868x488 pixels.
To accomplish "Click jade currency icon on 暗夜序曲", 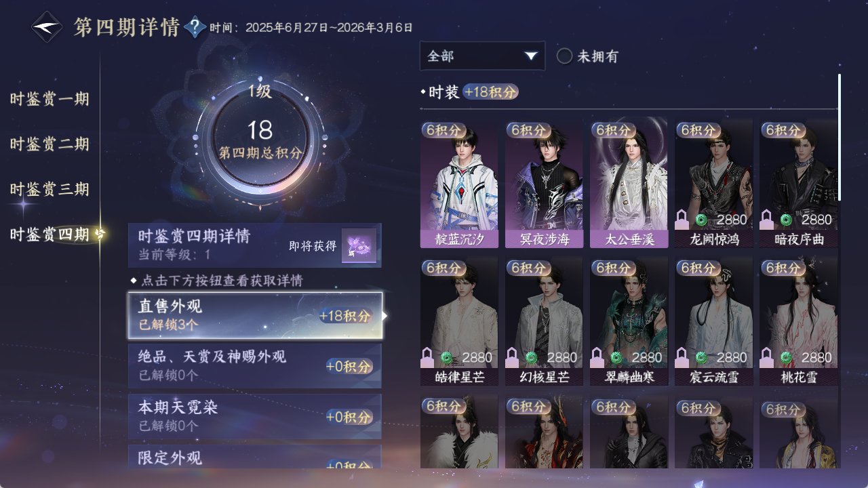I will [786, 220].
